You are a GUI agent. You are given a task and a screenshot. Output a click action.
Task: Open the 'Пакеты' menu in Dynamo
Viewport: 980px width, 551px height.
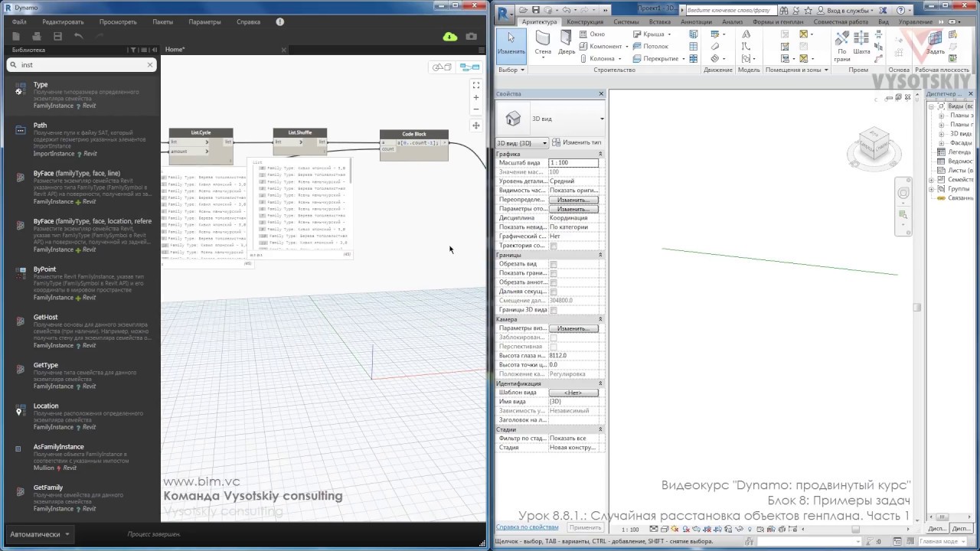(162, 22)
